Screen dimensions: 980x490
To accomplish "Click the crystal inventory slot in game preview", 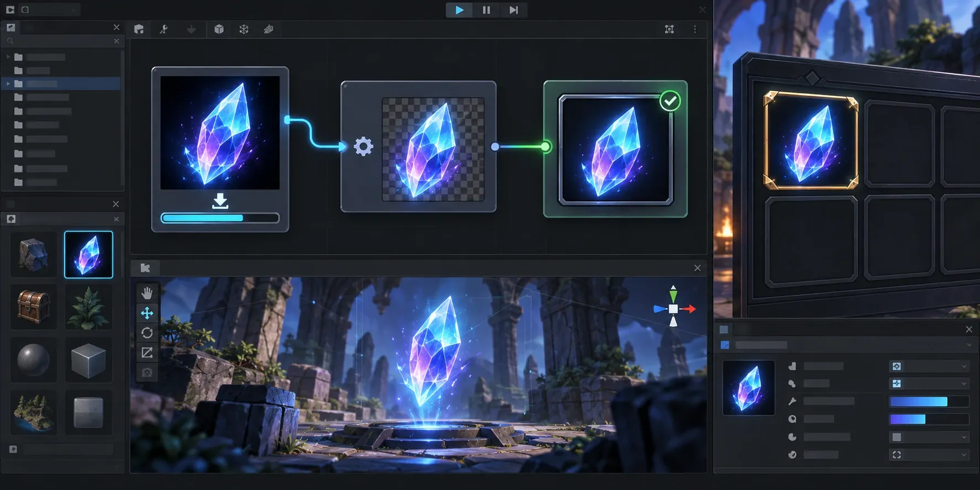I will coord(810,140).
